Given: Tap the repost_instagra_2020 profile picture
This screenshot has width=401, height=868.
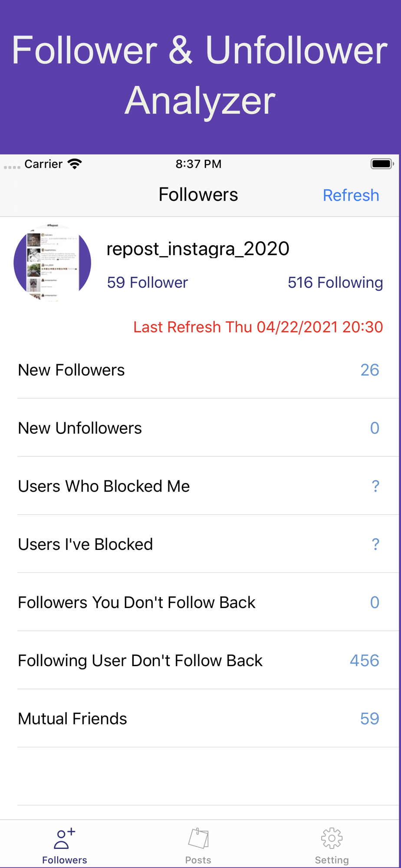Looking at the screenshot, I should click(x=53, y=263).
